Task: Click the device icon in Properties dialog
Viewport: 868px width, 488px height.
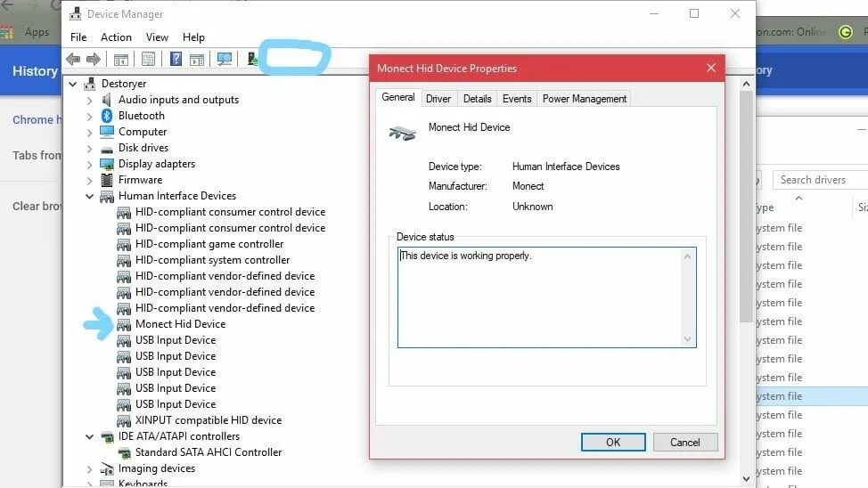Action: [x=403, y=133]
